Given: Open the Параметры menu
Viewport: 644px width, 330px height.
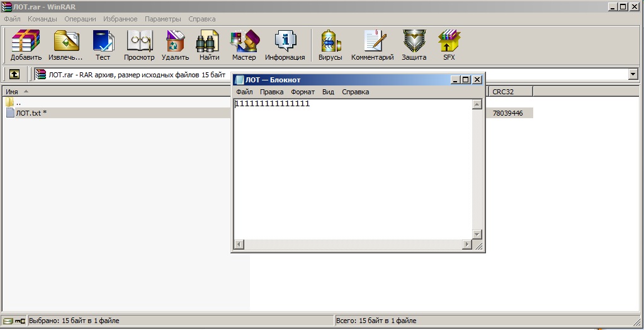Looking at the screenshot, I should pyautogui.click(x=162, y=19).
